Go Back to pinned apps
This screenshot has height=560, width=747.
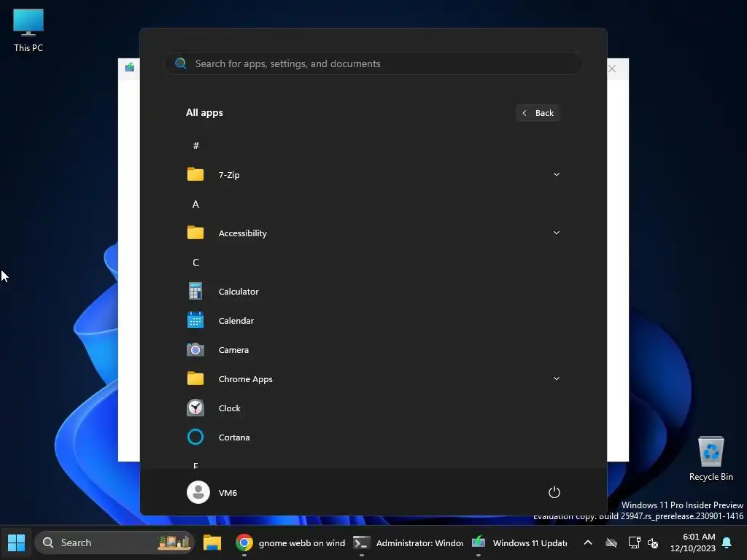click(x=538, y=113)
